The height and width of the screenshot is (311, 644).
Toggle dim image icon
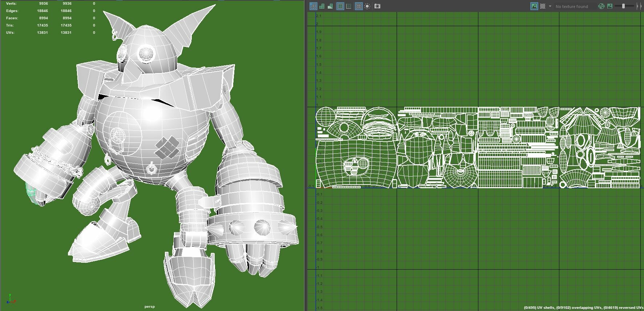tap(610, 6)
